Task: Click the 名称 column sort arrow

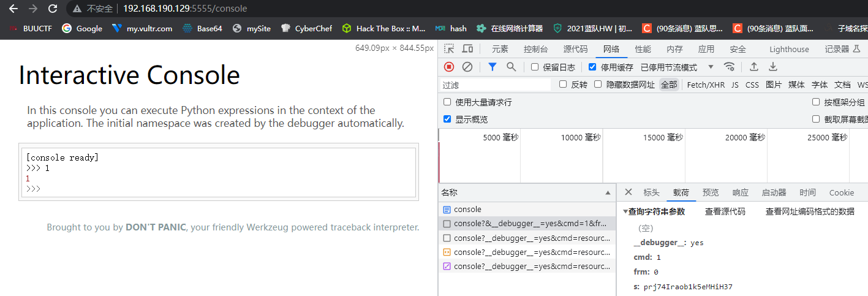Action: click(608, 192)
